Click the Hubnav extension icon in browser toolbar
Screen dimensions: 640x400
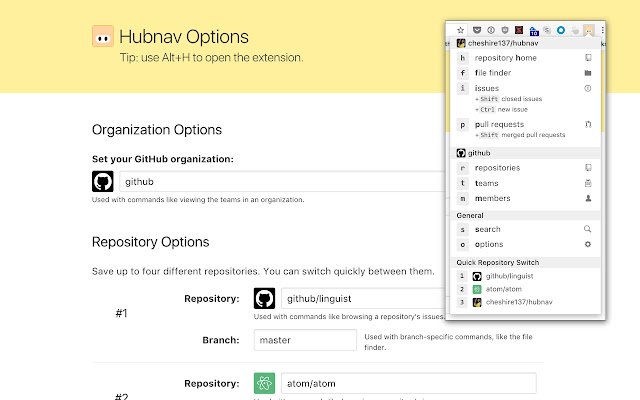pos(589,30)
